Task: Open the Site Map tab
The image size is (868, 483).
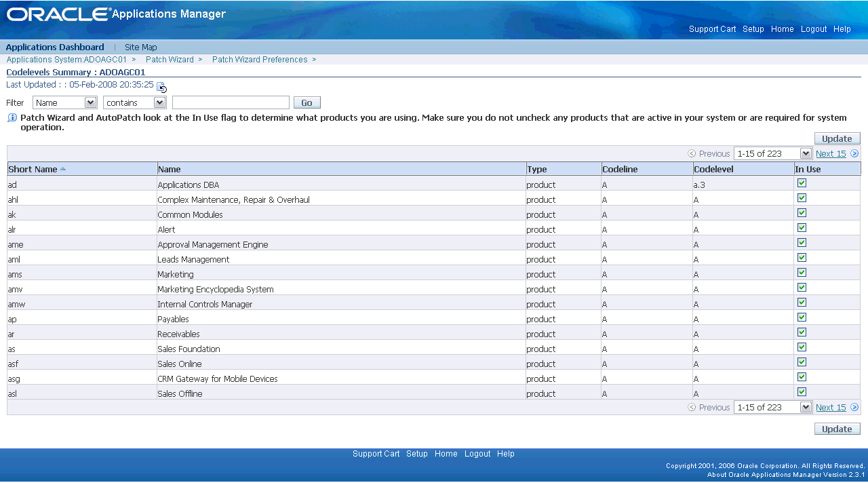Action: pyautogui.click(x=140, y=47)
